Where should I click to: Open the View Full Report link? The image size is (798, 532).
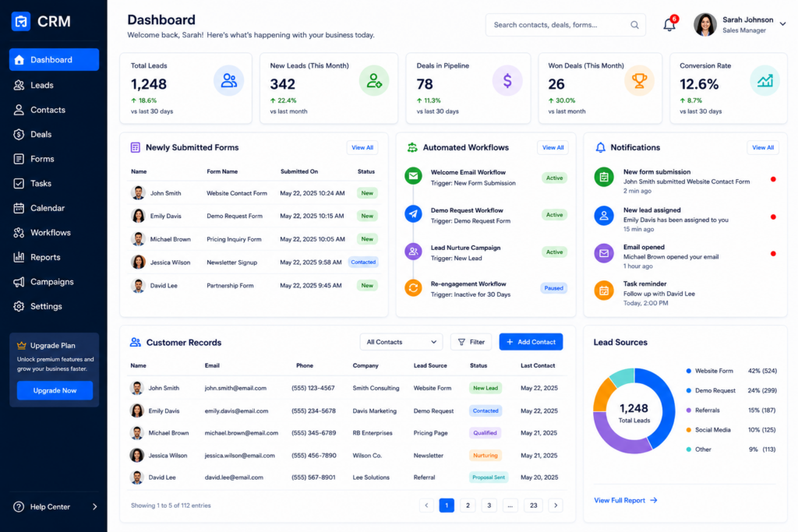click(x=626, y=501)
